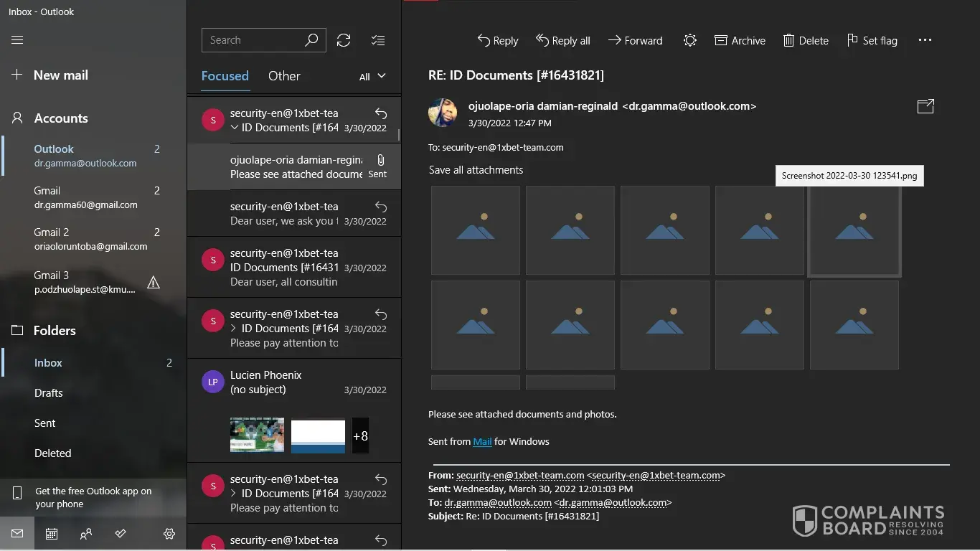Open Settings gear in bottom bar
This screenshot has width=980, height=551.
169,534
